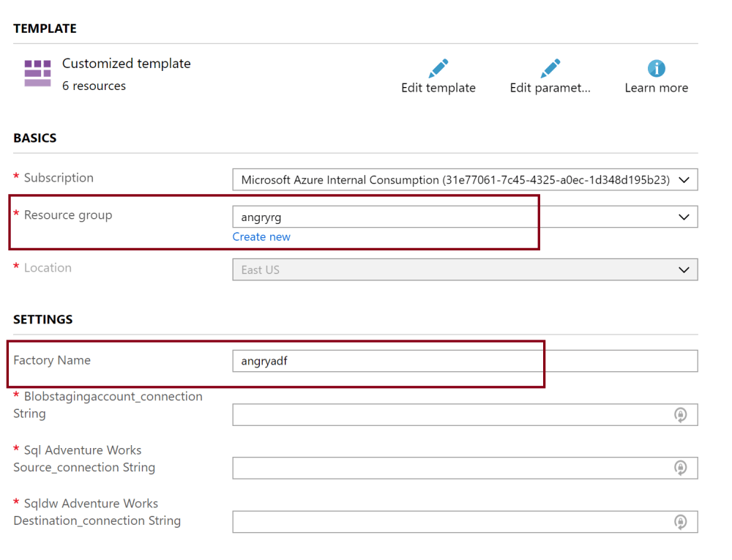
Task: Click lock icon in Blobstagingaccount connection string field
Action: [x=680, y=415]
